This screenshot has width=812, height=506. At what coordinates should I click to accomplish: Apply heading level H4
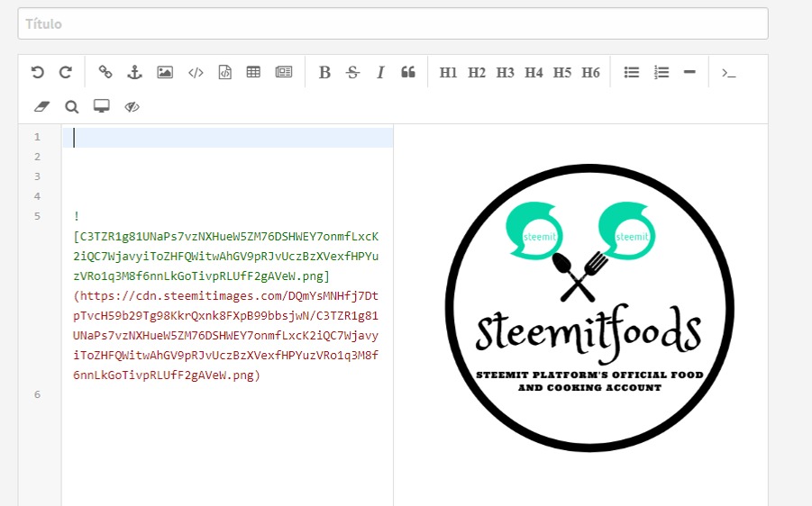tap(534, 72)
